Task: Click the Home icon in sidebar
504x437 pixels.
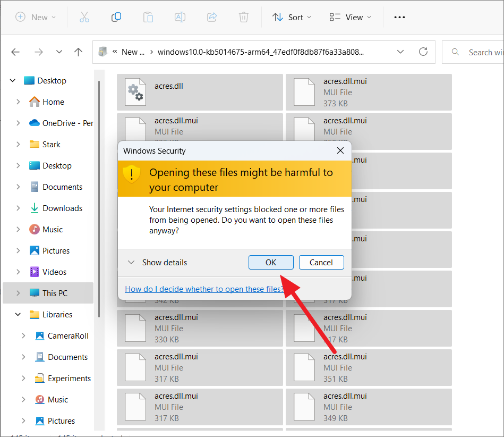Action: [35, 102]
